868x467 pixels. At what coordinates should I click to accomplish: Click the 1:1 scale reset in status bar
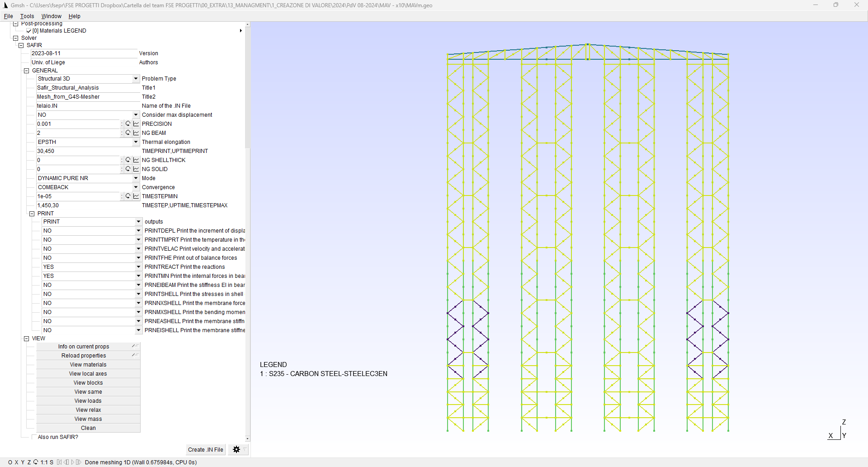[44, 462]
